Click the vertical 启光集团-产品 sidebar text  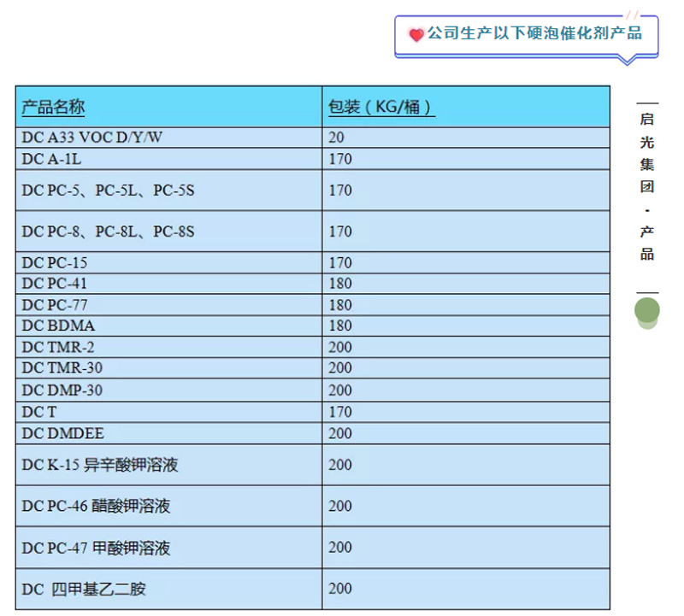pos(647,186)
